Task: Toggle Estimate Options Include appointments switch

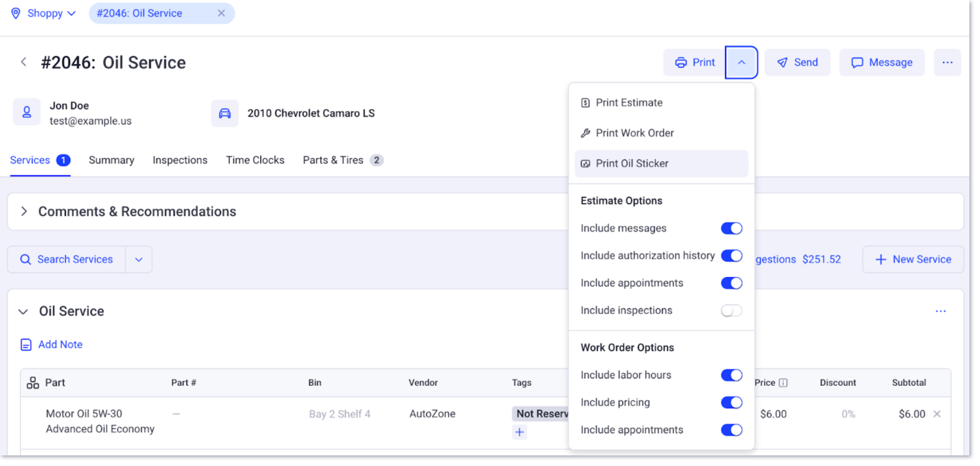Action: pos(732,283)
